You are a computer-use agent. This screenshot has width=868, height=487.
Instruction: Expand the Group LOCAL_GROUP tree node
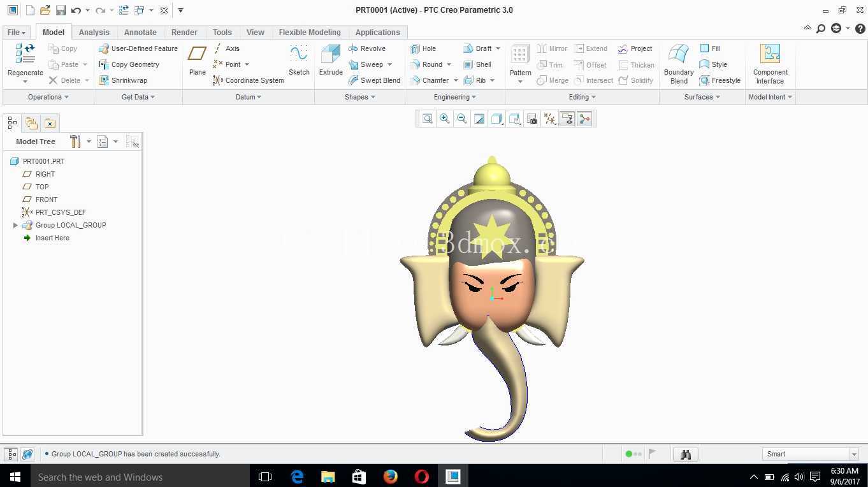point(15,225)
